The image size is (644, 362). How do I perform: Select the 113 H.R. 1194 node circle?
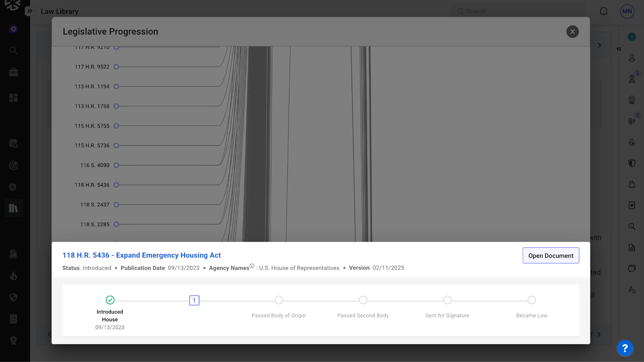[x=116, y=86]
